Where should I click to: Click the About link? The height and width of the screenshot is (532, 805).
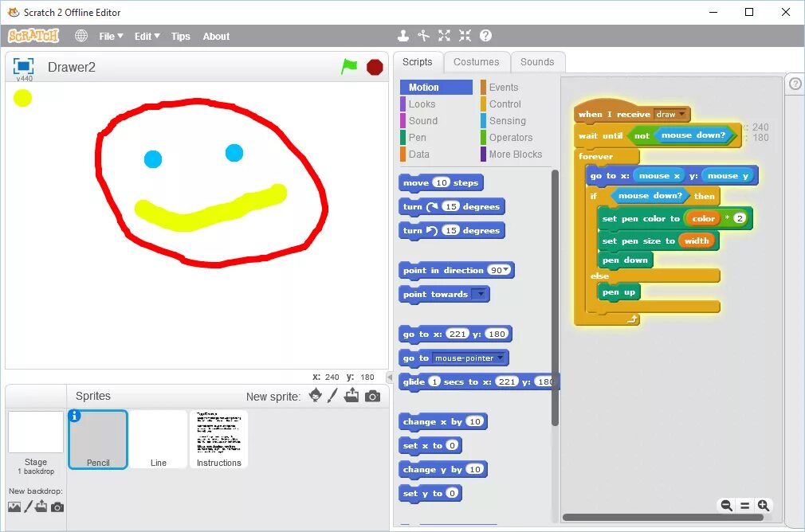[x=215, y=36]
